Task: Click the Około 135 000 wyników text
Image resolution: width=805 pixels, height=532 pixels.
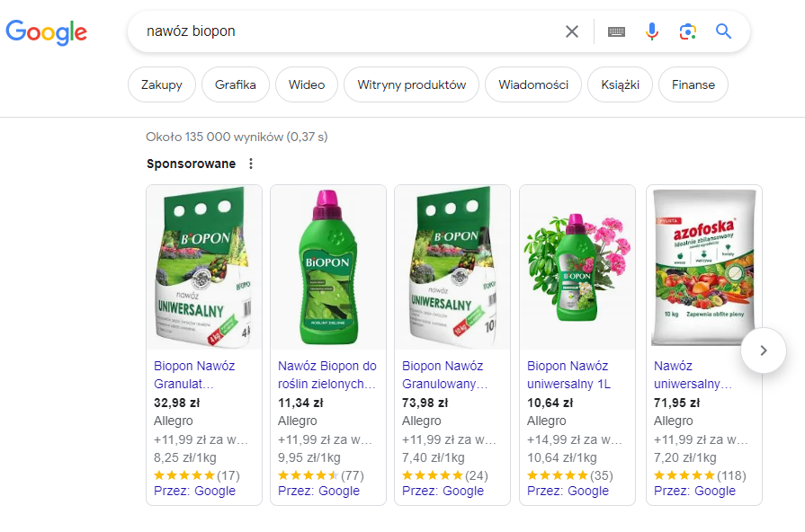Action: tap(215, 137)
